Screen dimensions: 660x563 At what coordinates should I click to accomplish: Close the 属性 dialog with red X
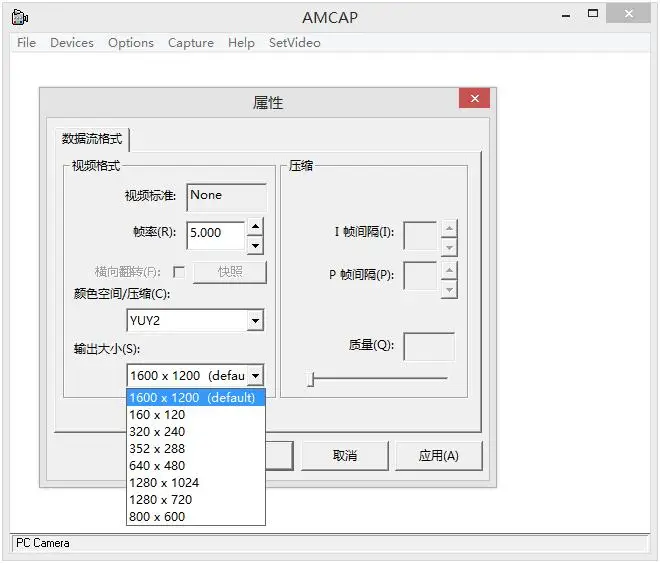pos(474,98)
